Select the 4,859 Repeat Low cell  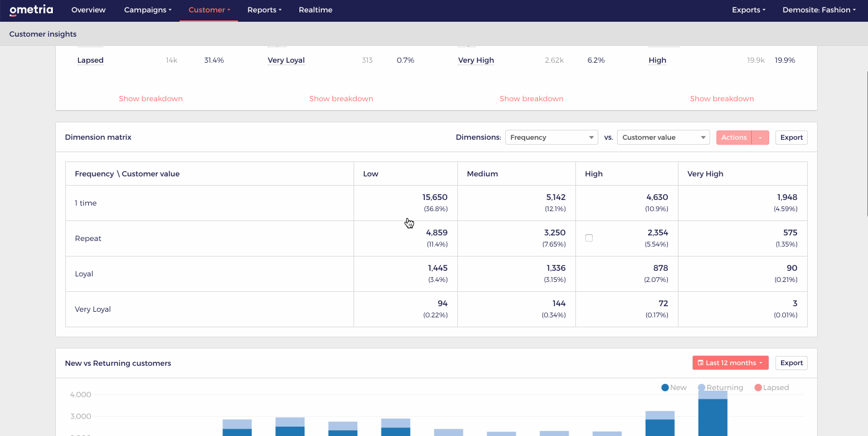click(x=405, y=238)
